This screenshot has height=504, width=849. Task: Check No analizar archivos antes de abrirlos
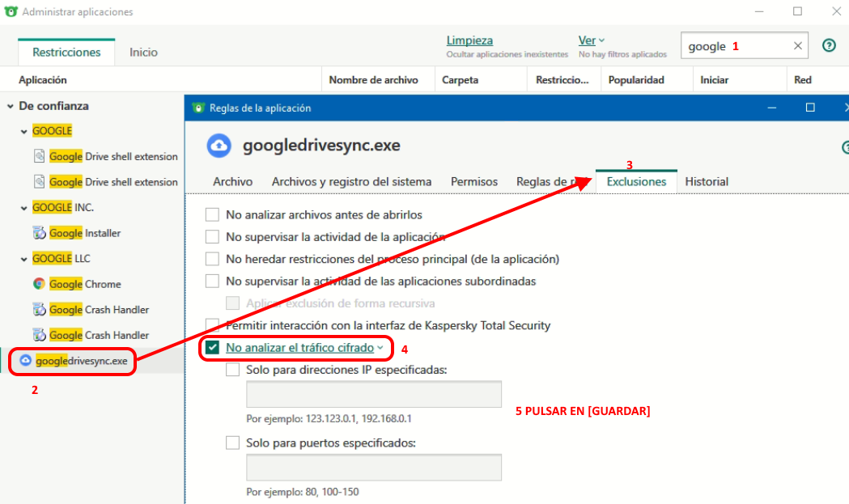(212, 214)
